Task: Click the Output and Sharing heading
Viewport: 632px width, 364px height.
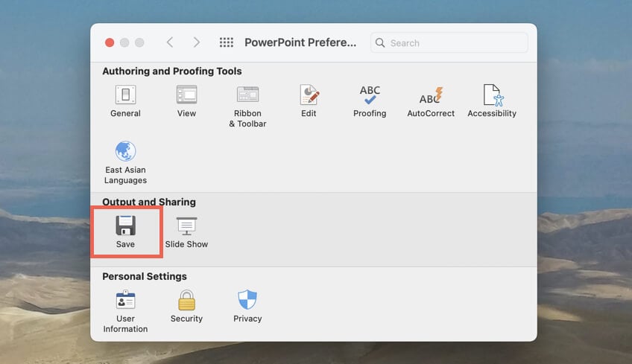Action: tap(149, 202)
